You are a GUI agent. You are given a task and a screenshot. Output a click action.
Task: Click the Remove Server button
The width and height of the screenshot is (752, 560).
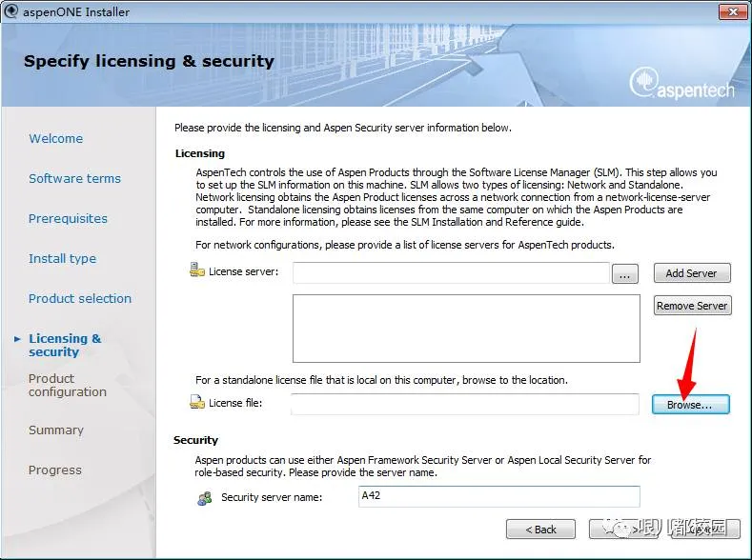coord(692,306)
